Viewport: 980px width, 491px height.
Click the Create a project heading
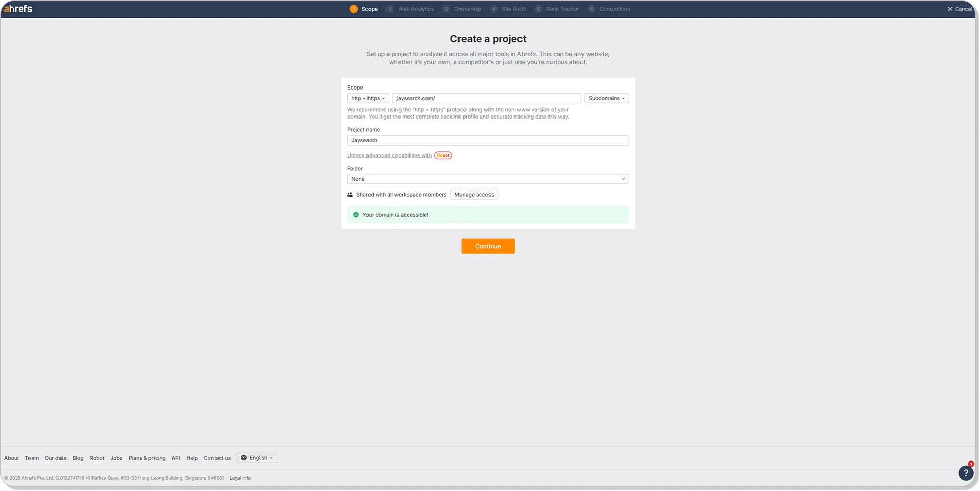(x=488, y=39)
